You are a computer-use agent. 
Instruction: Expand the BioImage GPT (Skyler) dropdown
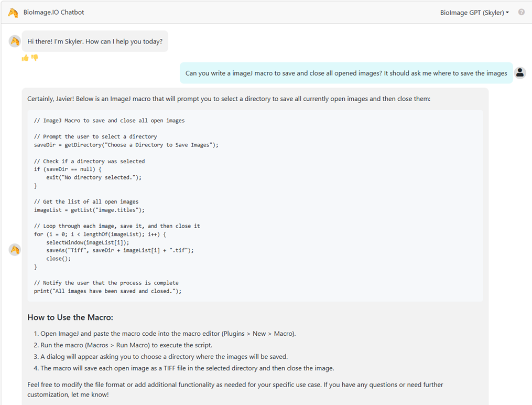(x=474, y=13)
